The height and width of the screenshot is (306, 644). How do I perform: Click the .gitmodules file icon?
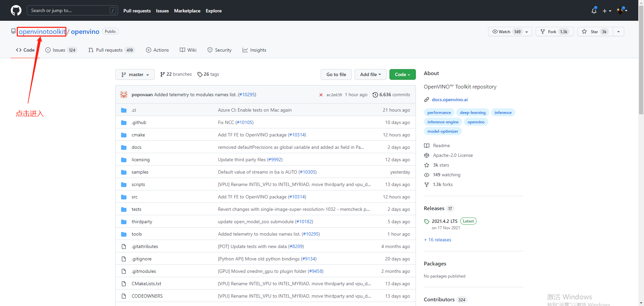[x=124, y=271]
